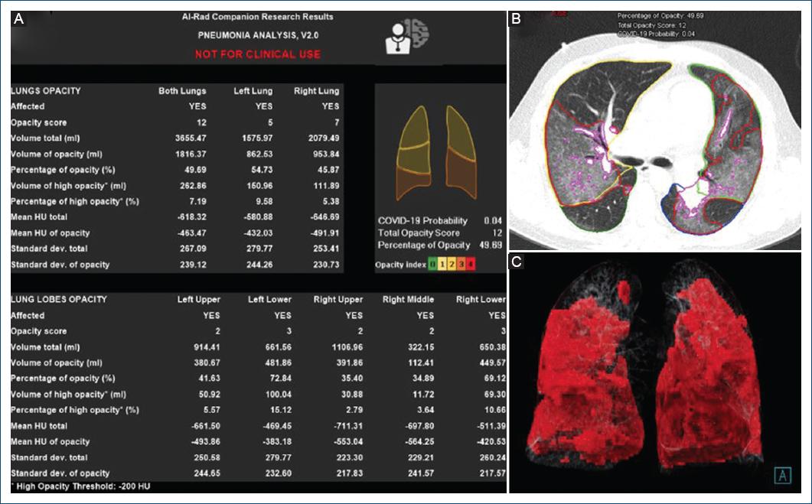The width and height of the screenshot is (812, 504).
Task: Click the panel B label
Action: [517, 19]
